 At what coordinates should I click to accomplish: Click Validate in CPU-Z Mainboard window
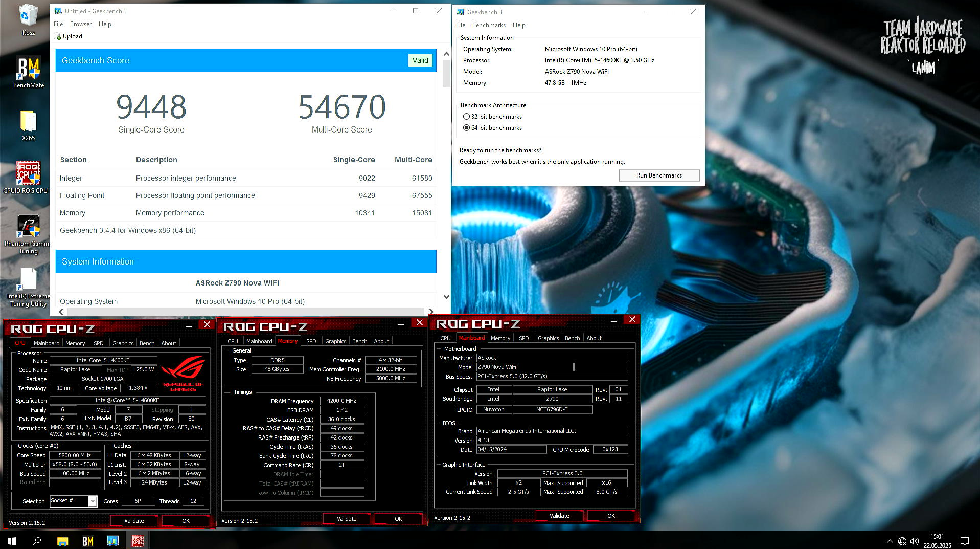pyautogui.click(x=559, y=516)
